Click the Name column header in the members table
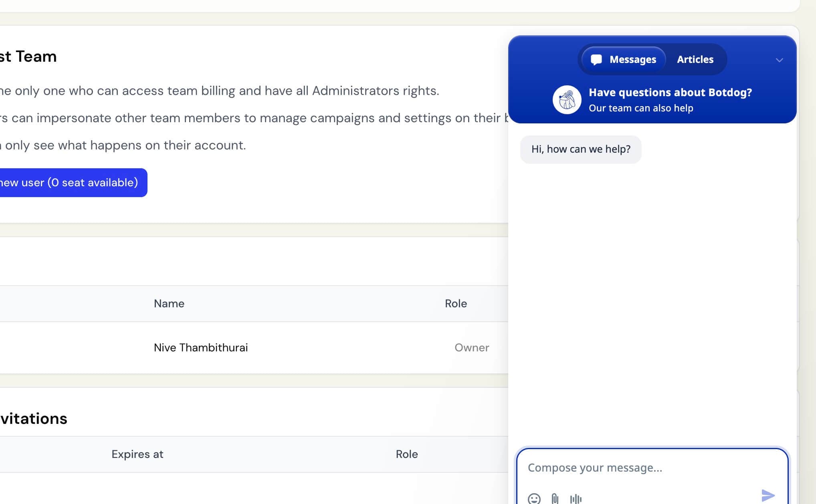The image size is (816, 504). 169,304
